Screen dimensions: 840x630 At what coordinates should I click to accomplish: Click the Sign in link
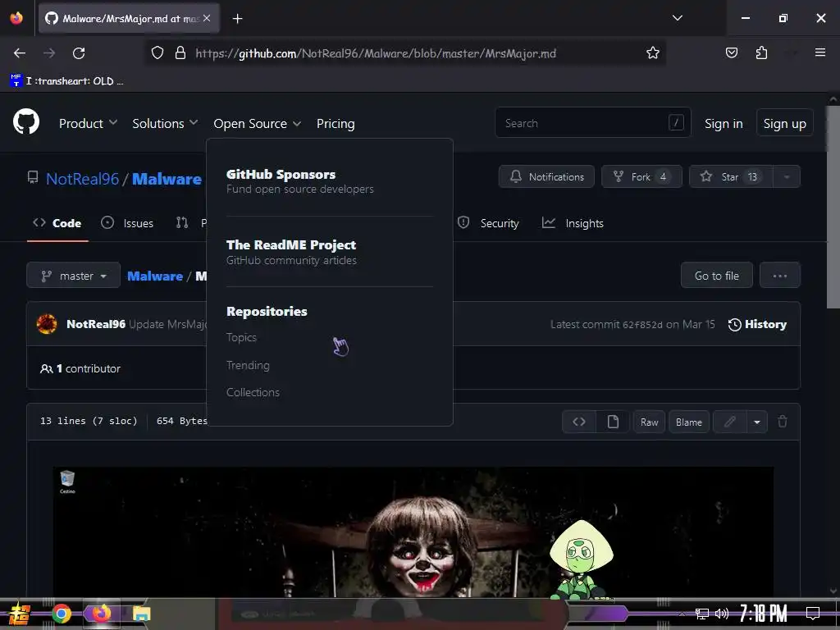coord(724,124)
